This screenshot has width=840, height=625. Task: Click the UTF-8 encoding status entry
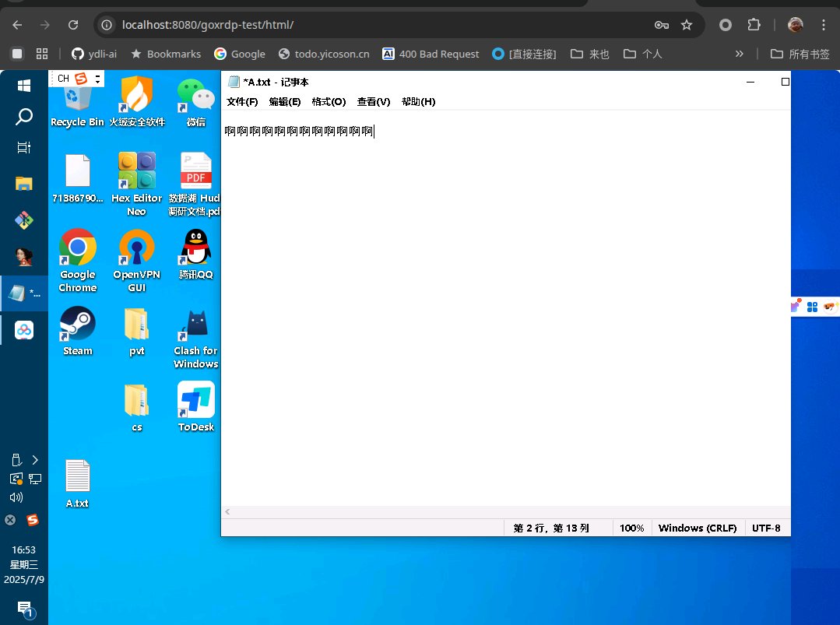click(766, 528)
